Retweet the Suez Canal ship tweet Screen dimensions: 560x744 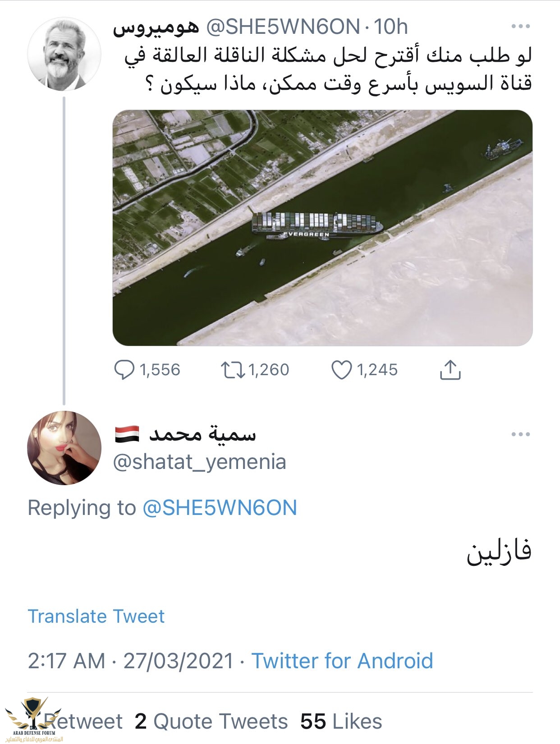coord(233,370)
